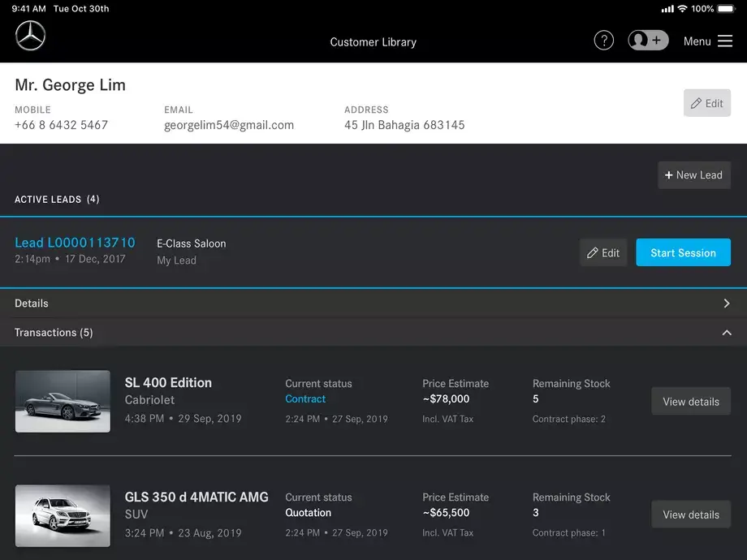View details for GLS 350 d 4MATIC

[691, 515]
